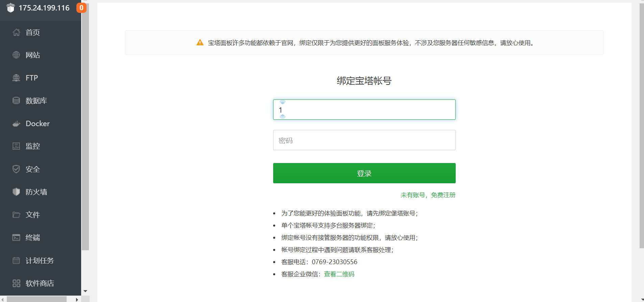Click the BT panel logo icon
Viewport: 644px width, 302px height.
coord(10,8)
